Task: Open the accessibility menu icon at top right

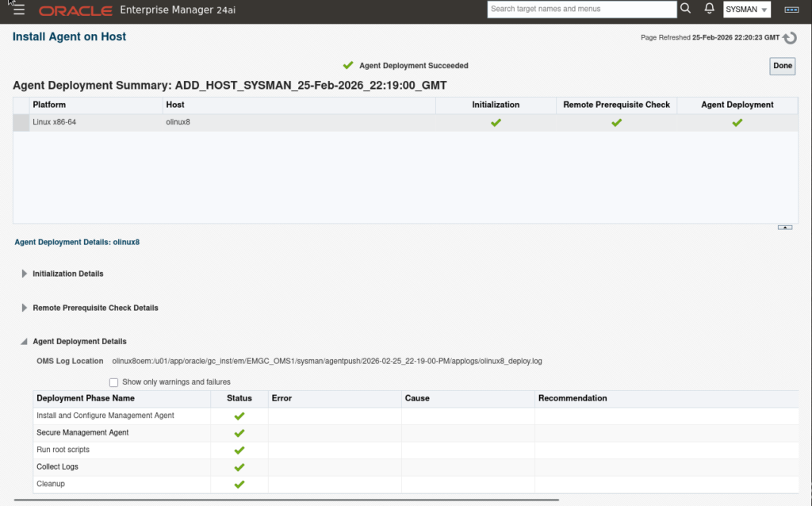Action: coord(791,10)
